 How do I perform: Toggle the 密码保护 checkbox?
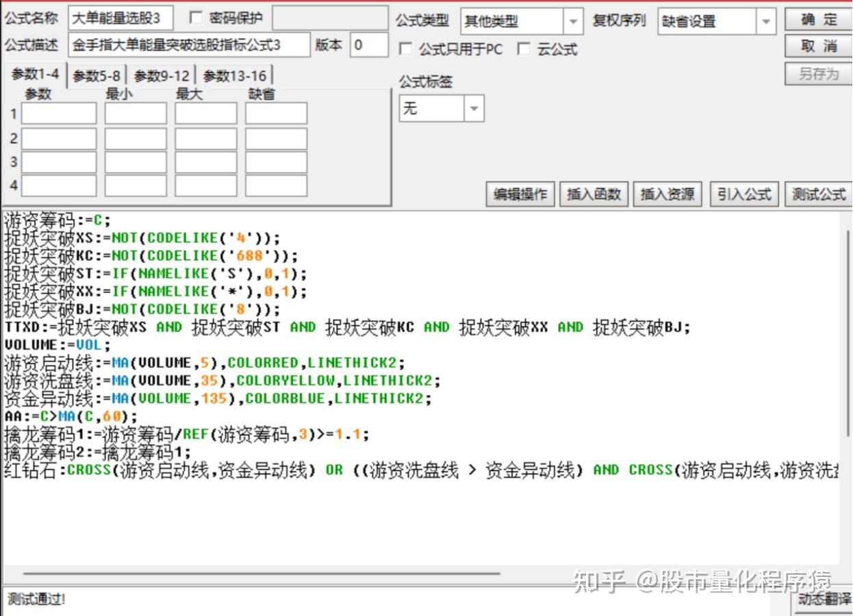[196, 18]
